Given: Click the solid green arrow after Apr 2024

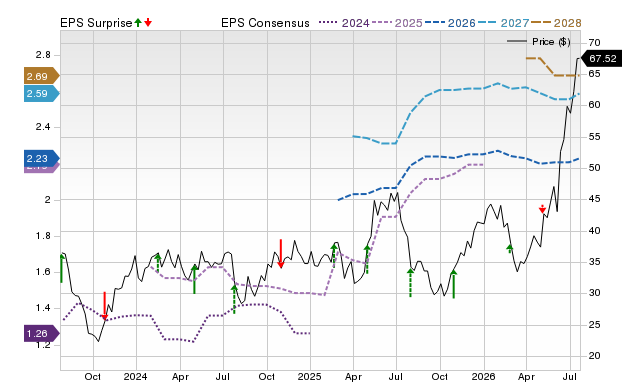Looking at the screenshot, I should click(x=194, y=279).
